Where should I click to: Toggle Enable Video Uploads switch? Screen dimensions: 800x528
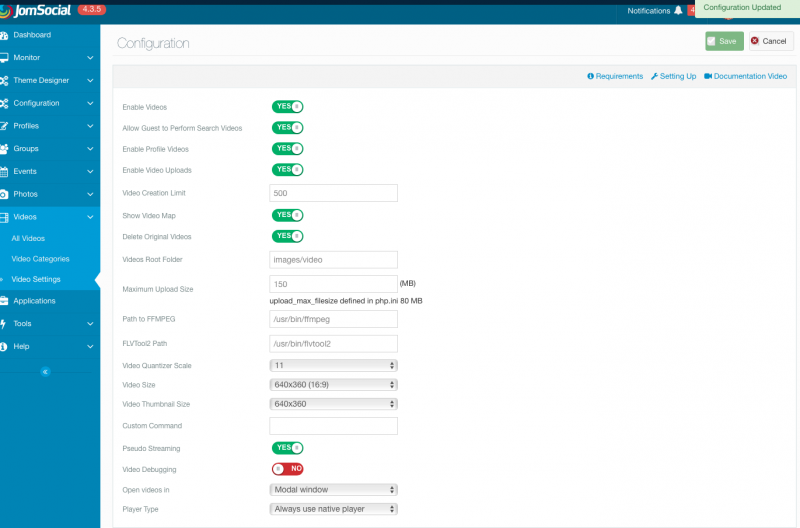pyautogui.click(x=287, y=169)
